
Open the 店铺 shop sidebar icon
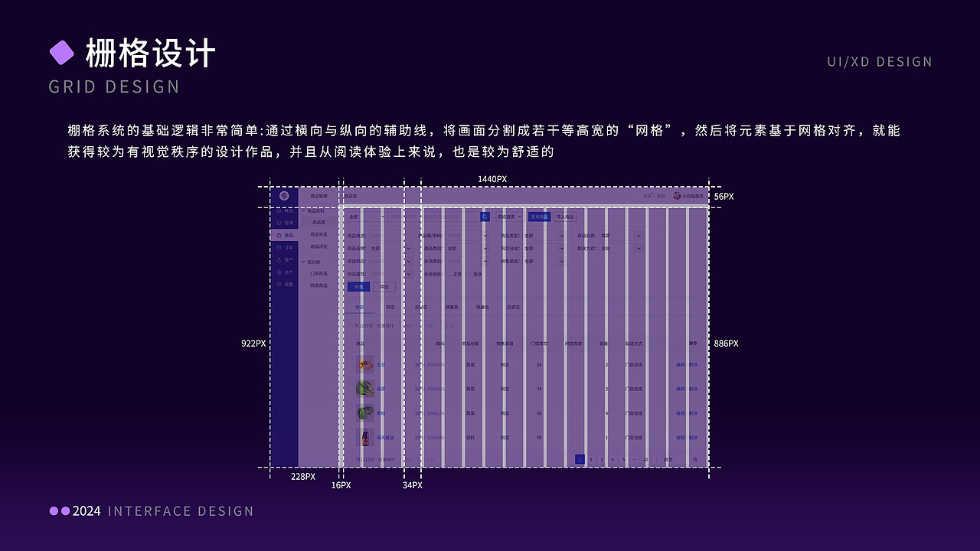pos(279,223)
